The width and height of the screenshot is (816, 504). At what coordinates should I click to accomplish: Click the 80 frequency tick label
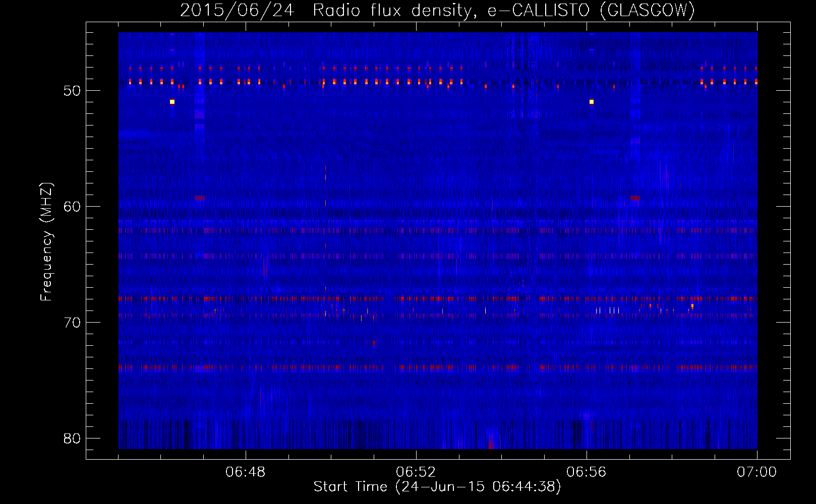72,438
